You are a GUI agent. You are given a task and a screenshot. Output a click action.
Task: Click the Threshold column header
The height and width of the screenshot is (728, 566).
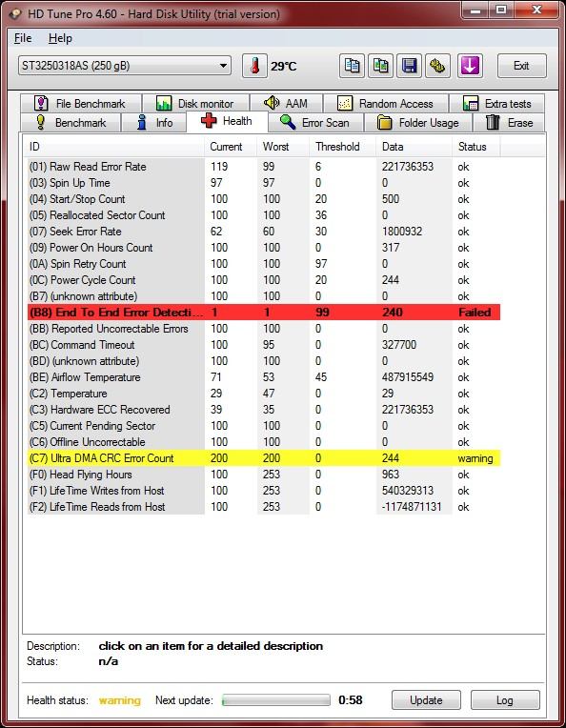tap(343, 147)
